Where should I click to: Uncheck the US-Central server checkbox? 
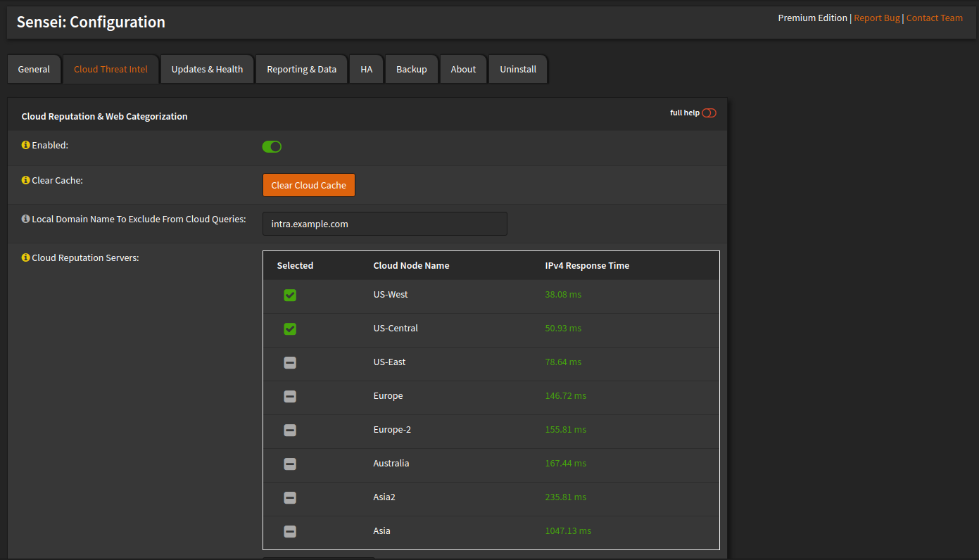(x=290, y=329)
